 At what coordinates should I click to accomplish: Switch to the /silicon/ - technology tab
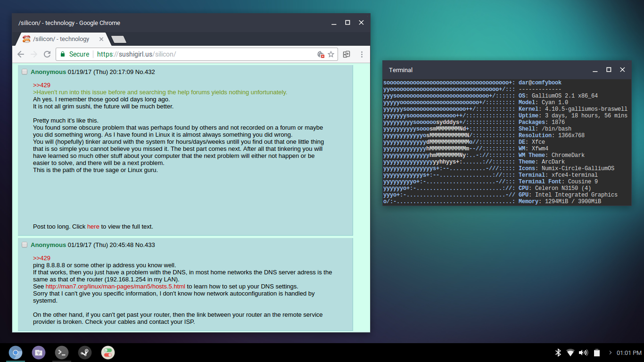[61, 39]
